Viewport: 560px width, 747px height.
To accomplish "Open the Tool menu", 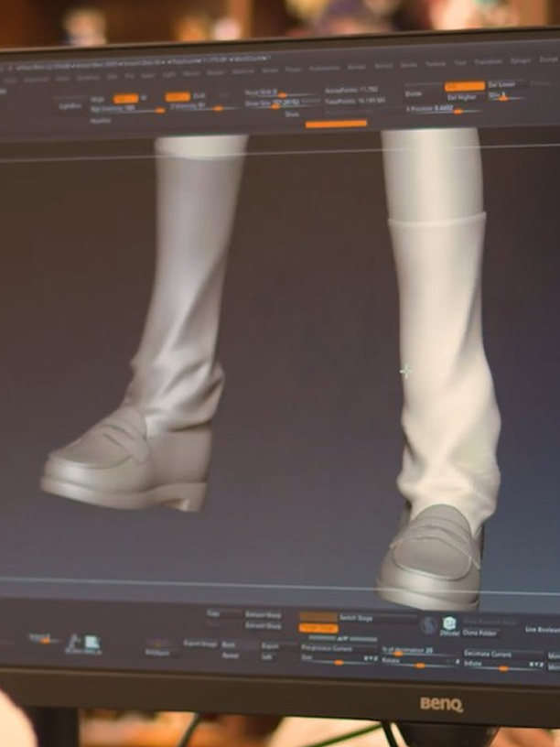I will click(x=460, y=63).
